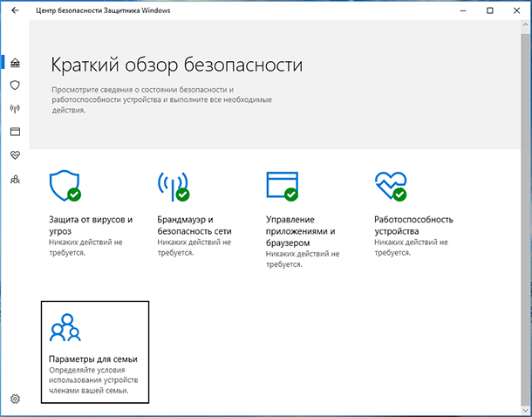Screen dimensions: 532x417
Task: Open 'Управление приложениями и браузером'
Action: [301, 231]
